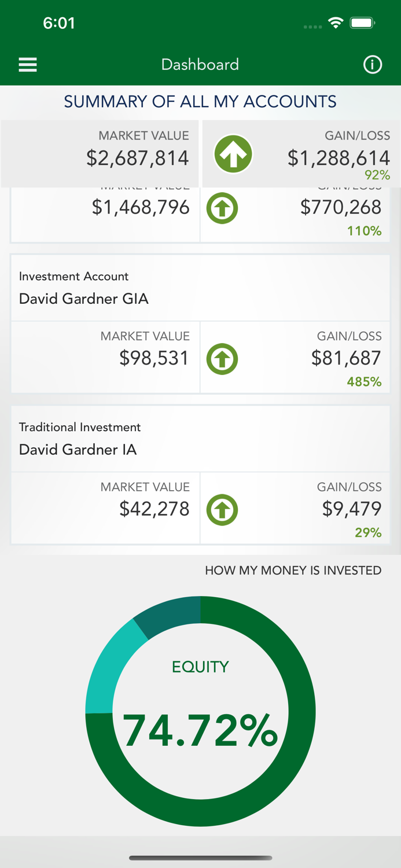Screen dimensions: 401x868
Task: Tap the up arrow beside $770,268 gain
Action: (x=222, y=208)
